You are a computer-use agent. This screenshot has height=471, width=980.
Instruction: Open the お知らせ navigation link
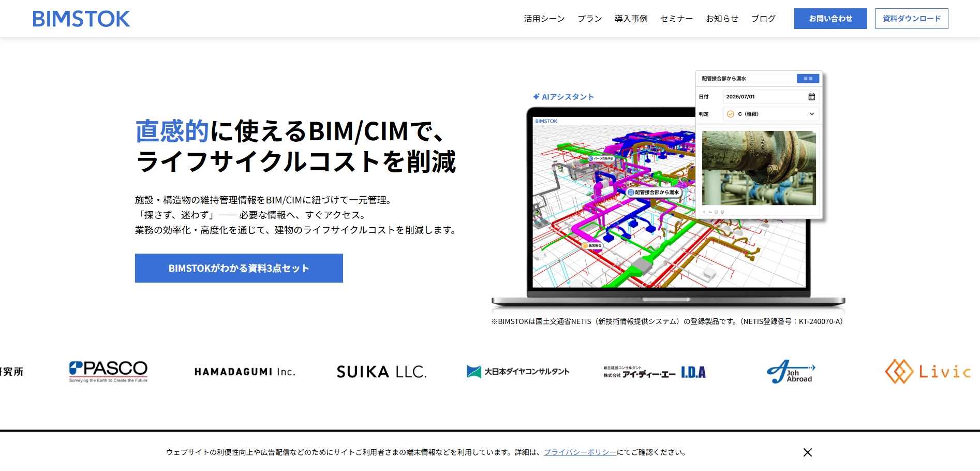(x=722, y=19)
